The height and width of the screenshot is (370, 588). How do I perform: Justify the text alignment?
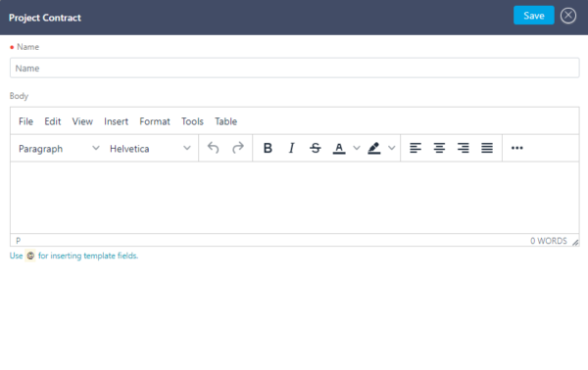click(x=487, y=148)
